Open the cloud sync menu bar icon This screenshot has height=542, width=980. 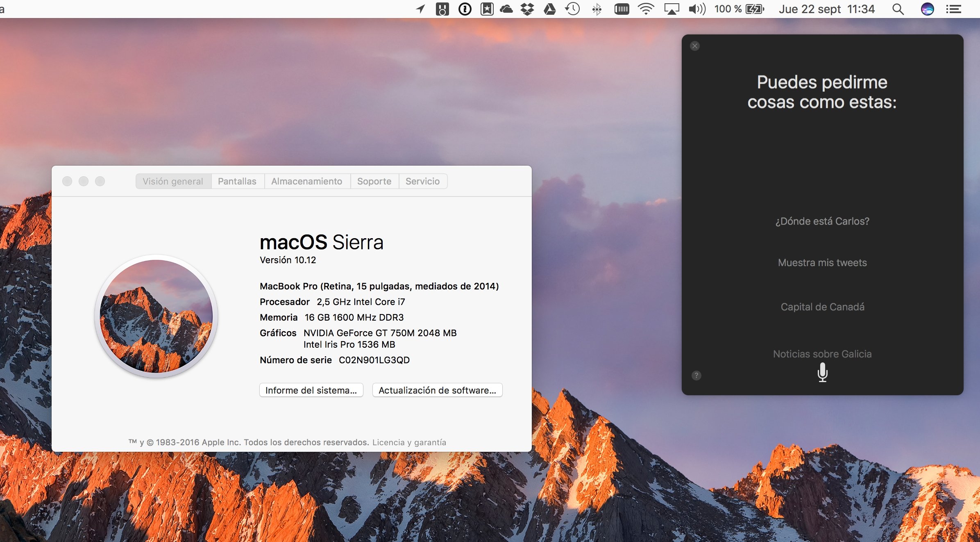(x=506, y=9)
